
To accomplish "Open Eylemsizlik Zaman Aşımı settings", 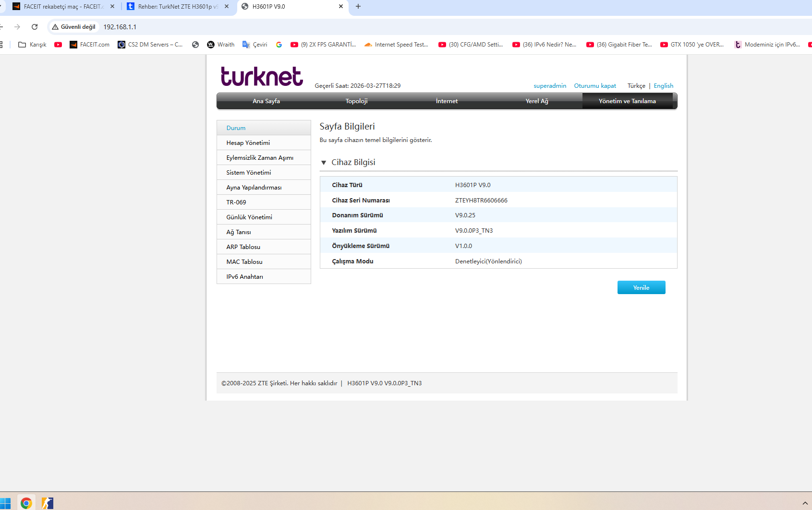I will point(264,158).
